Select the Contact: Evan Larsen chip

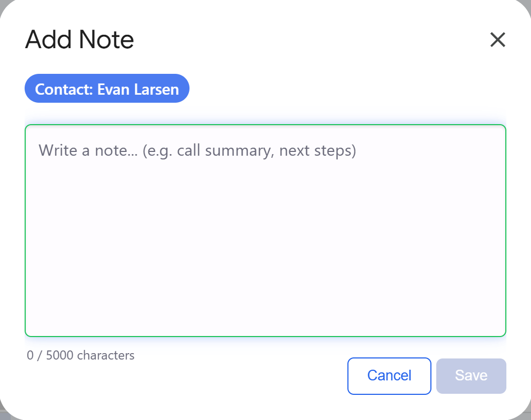click(x=107, y=88)
